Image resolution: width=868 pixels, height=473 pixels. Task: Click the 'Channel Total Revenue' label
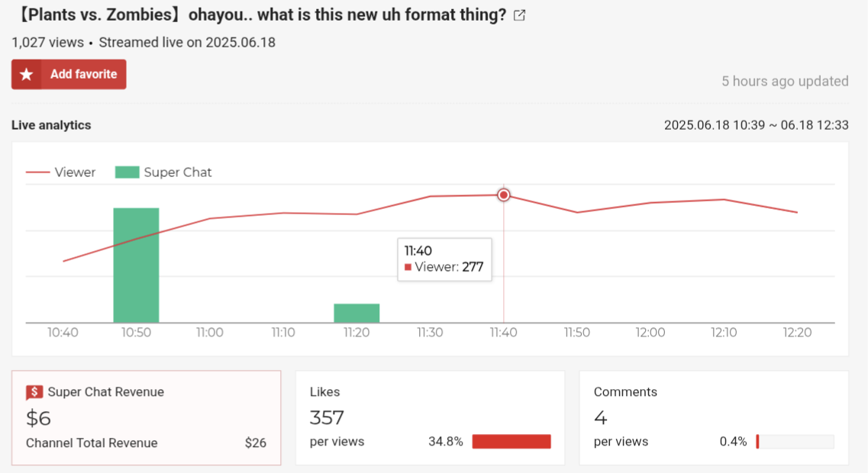pos(92,442)
